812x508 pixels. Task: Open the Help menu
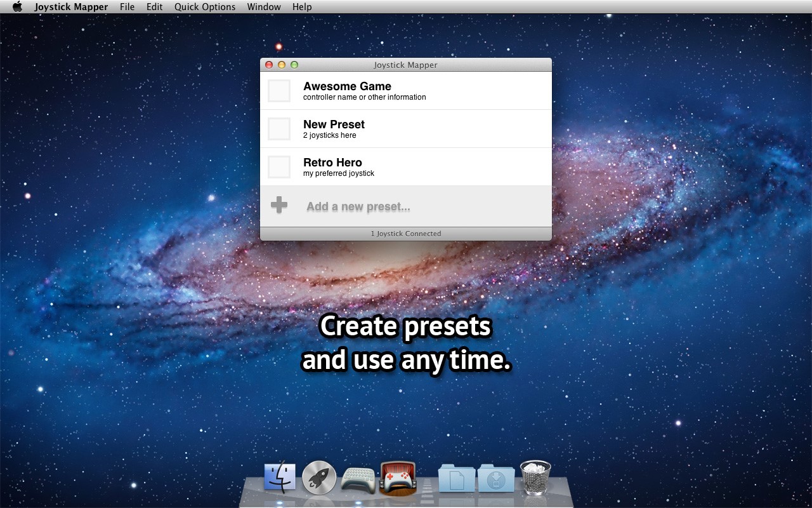(x=302, y=7)
